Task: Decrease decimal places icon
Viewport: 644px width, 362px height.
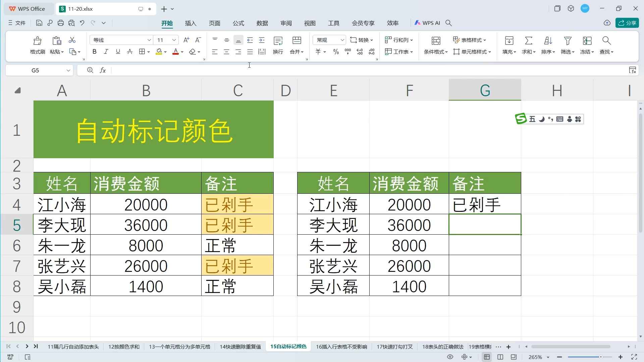Action: 372,52
